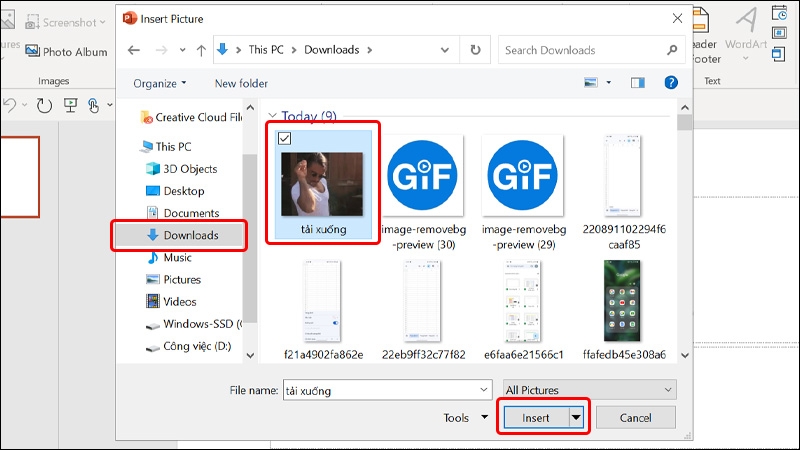Select the Windows-SSD drive
The width and height of the screenshot is (800, 450).
coord(194,324)
